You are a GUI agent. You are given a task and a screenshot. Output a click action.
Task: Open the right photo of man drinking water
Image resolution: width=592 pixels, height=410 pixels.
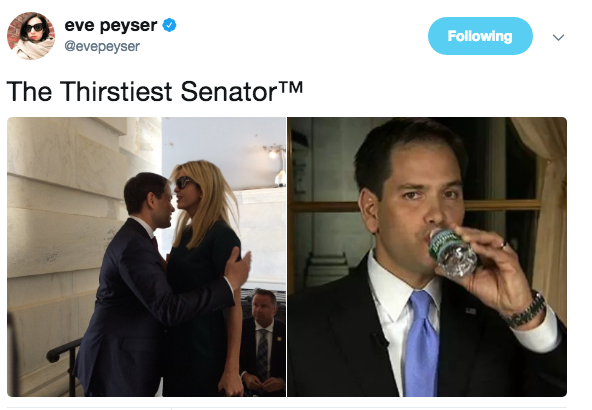coord(427,257)
